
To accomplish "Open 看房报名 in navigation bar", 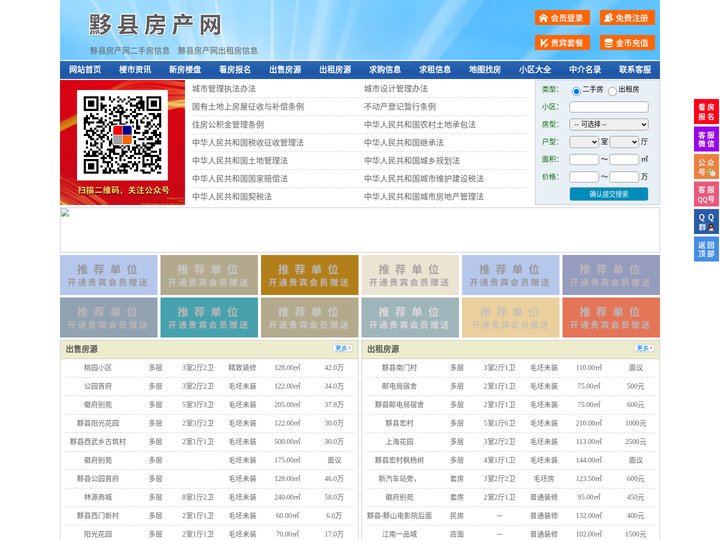I will coord(235,70).
